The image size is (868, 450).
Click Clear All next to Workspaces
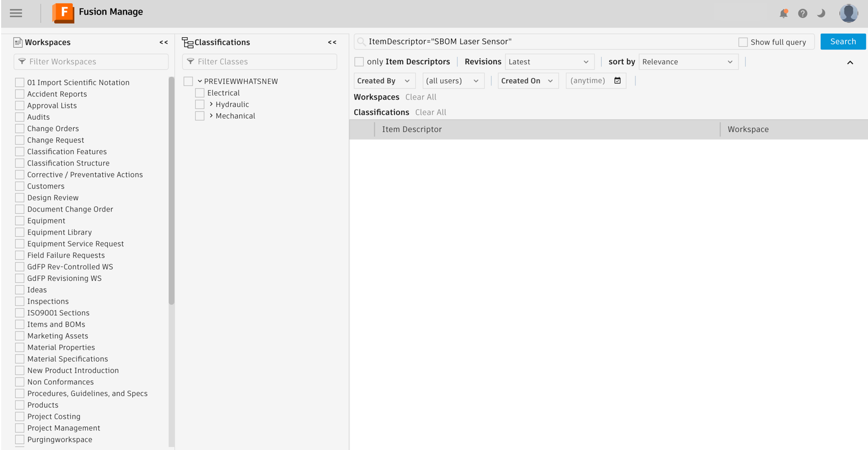(x=420, y=97)
